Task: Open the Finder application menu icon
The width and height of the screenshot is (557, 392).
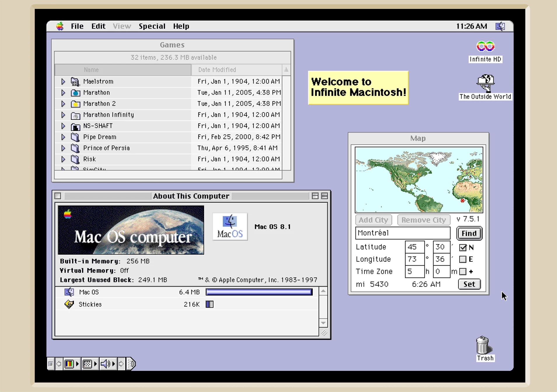Action: (500, 26)
